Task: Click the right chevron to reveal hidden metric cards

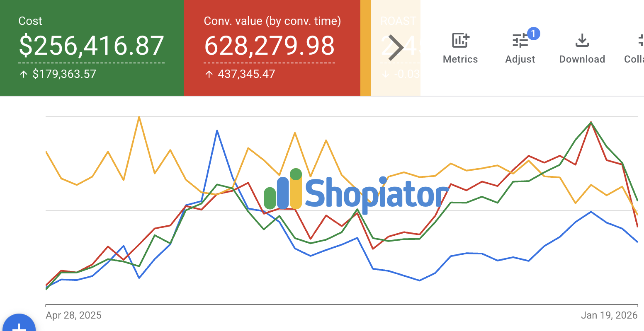Action: pyautogui.click(x=397, y=47)
